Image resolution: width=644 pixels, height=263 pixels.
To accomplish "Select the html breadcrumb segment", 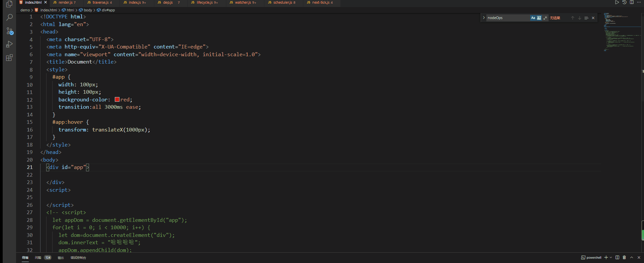I will pyautogui.click(x=70, y=10).
